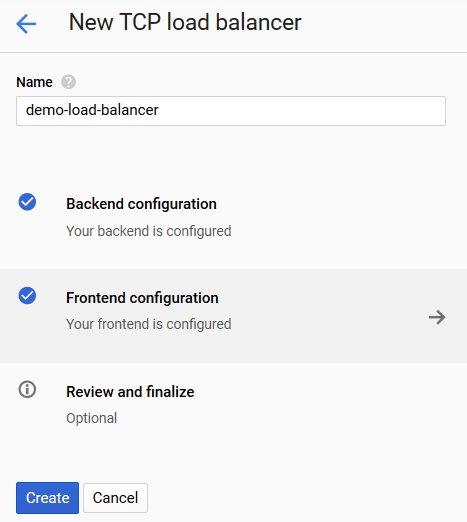Screen dimensions: 467x522
Task: Click the "Your backend is configured" text
Action: (x=149, y=231)
